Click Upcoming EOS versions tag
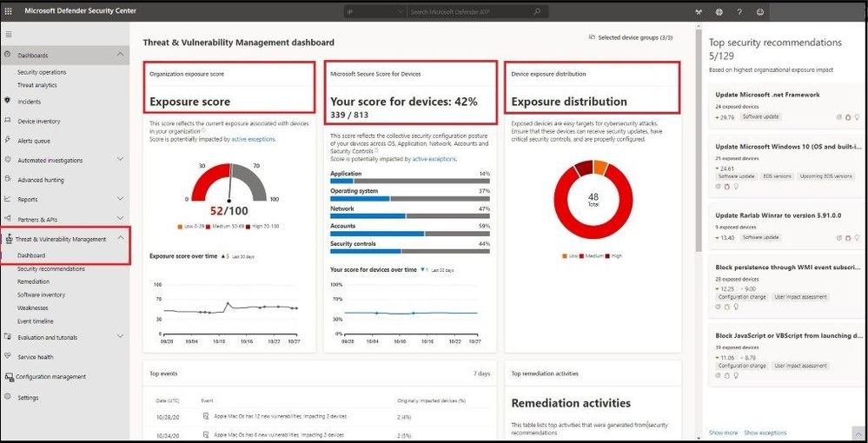 825,176
